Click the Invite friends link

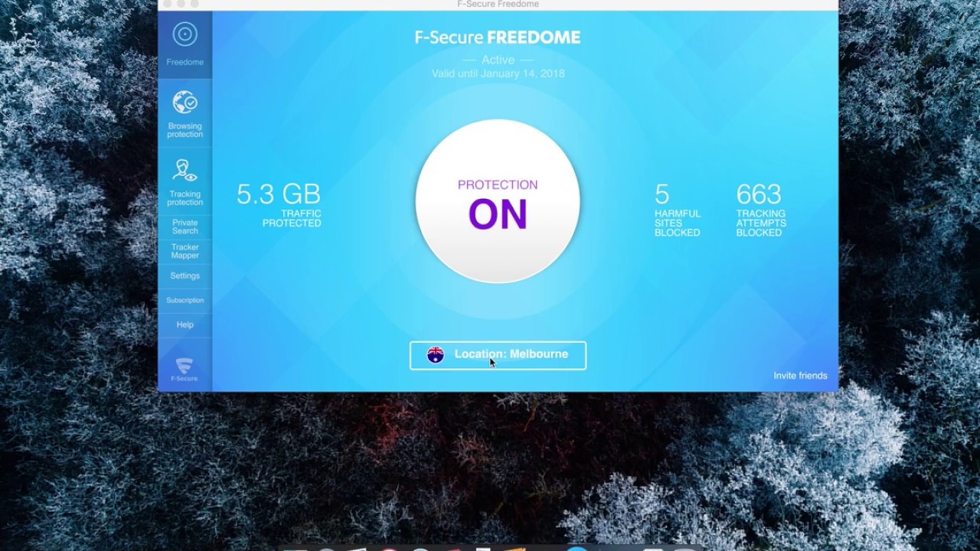(800, 376)
